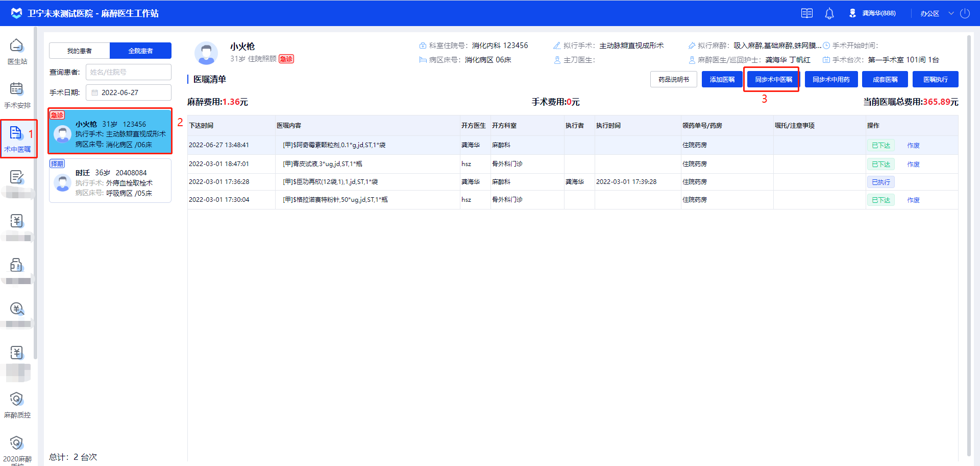Click 下达时间 column header

tap(201, 126)
